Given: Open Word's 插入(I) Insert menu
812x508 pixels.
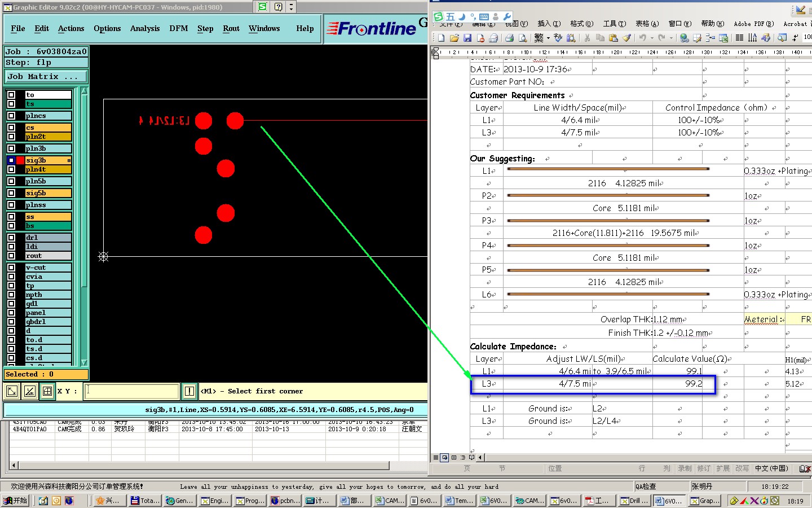Looking at the screenshot, I should coord(549,24).
